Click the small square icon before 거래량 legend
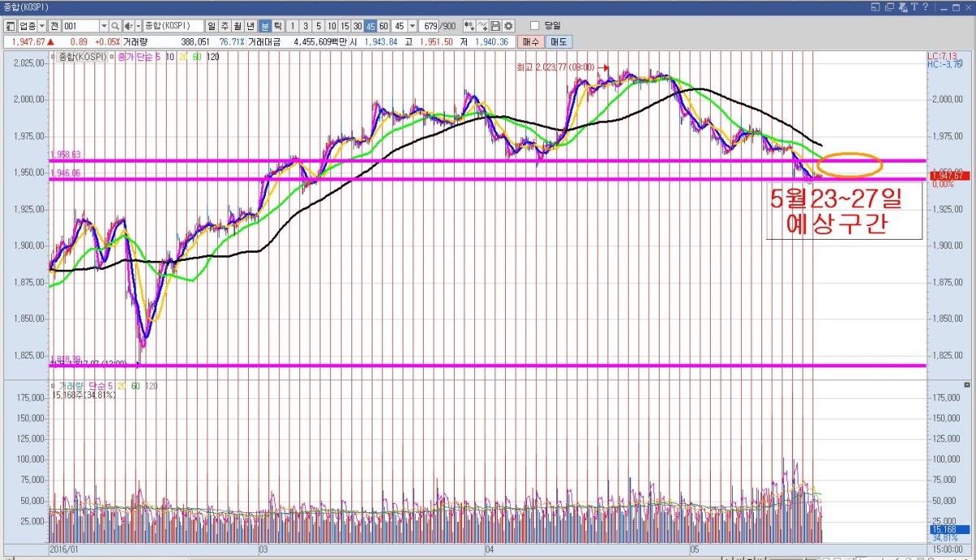Image resolution: width=976 pixels, height=560 pixels. coord(53,386)
